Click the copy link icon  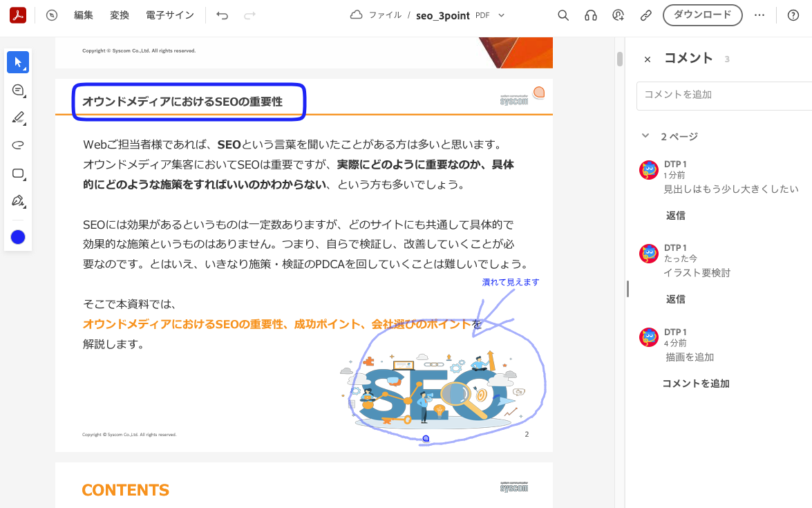pyautogui.click(x=645, y=15)
